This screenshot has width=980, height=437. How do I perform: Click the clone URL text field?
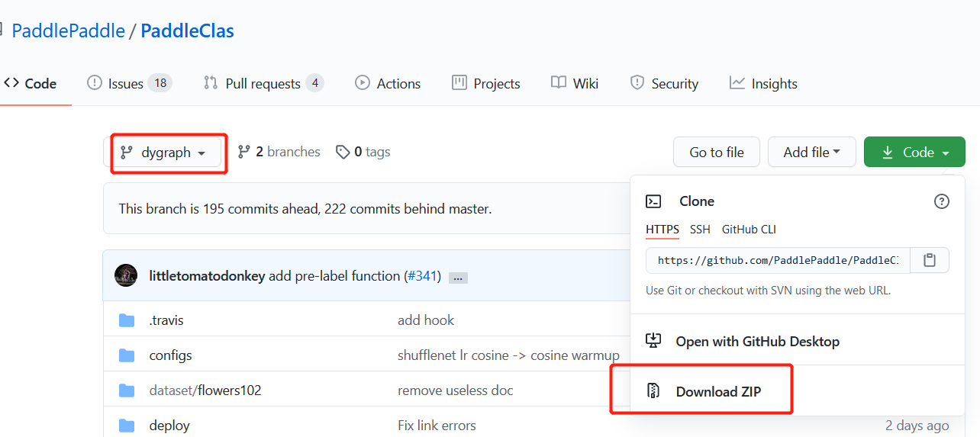[778, 260]
